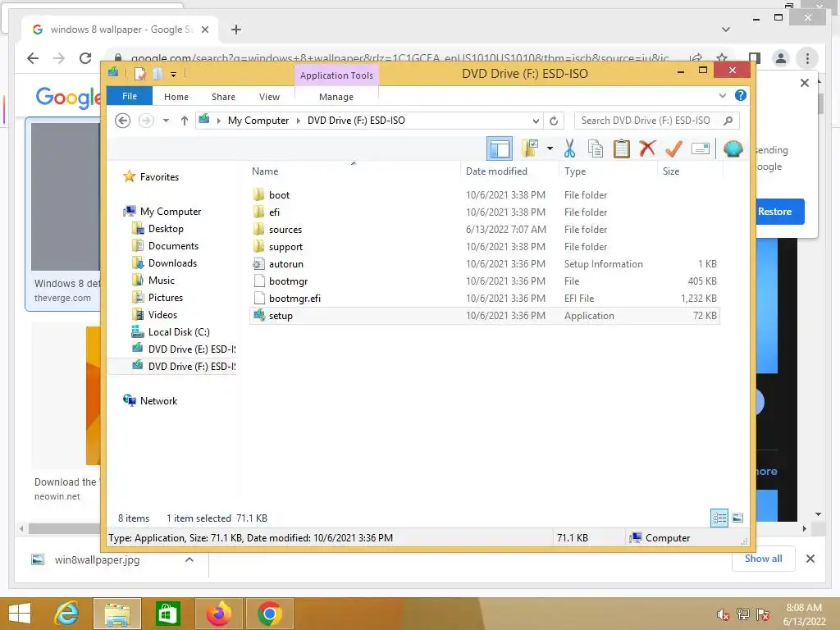Open the address bar history dropdown
The width and height of the screenshot is (840, 630).
(535, 121)
